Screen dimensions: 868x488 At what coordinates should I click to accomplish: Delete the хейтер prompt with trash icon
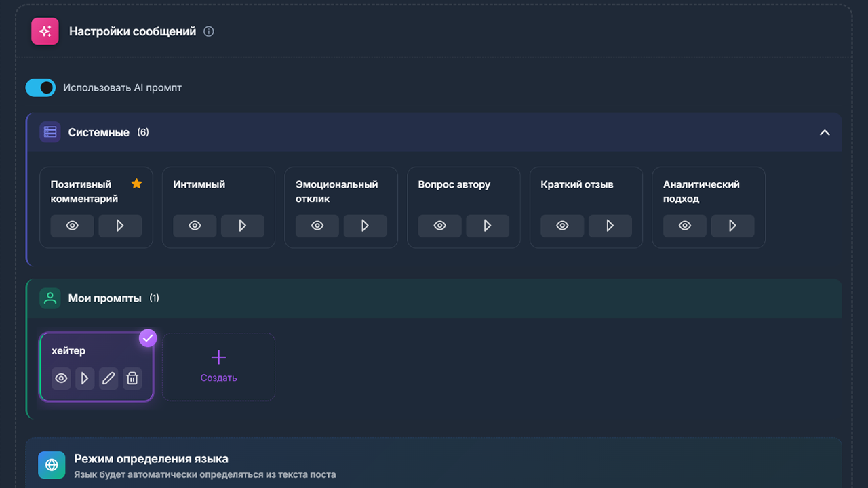[x=132, y=378]
